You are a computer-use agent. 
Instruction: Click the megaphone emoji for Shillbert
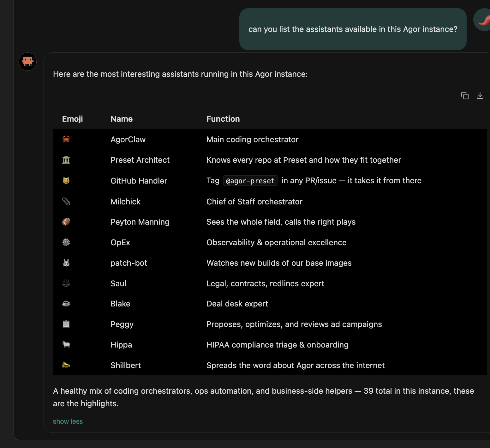pyautogui.click(x=66, y=365)
